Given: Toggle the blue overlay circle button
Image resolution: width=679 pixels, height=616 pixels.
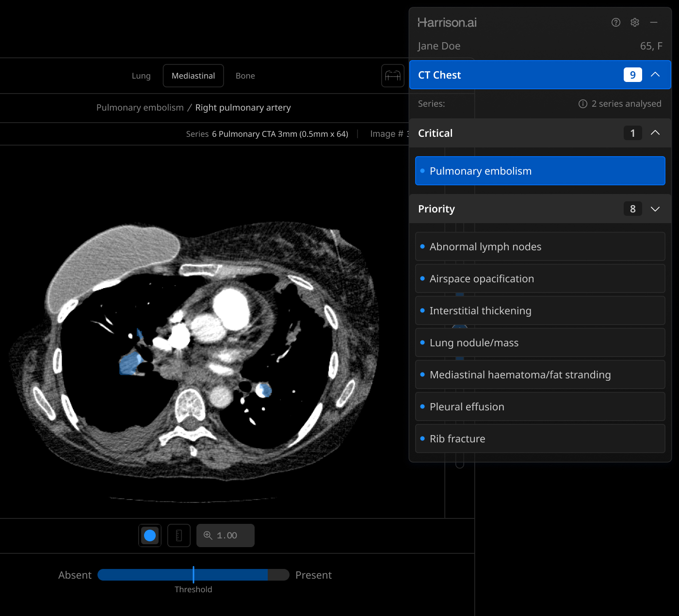Looking at the screenshot, I should (150, 535).
